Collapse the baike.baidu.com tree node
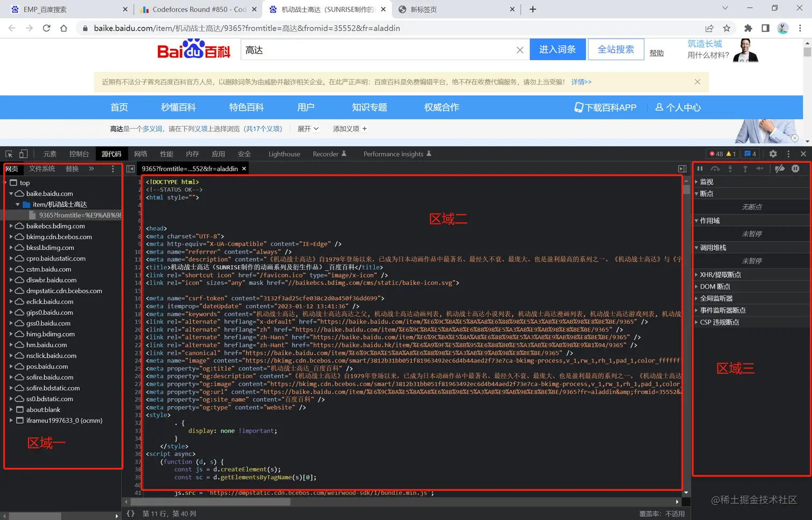Image resolution: width=812 pixels, height=520 pixels. click(11, 193)
